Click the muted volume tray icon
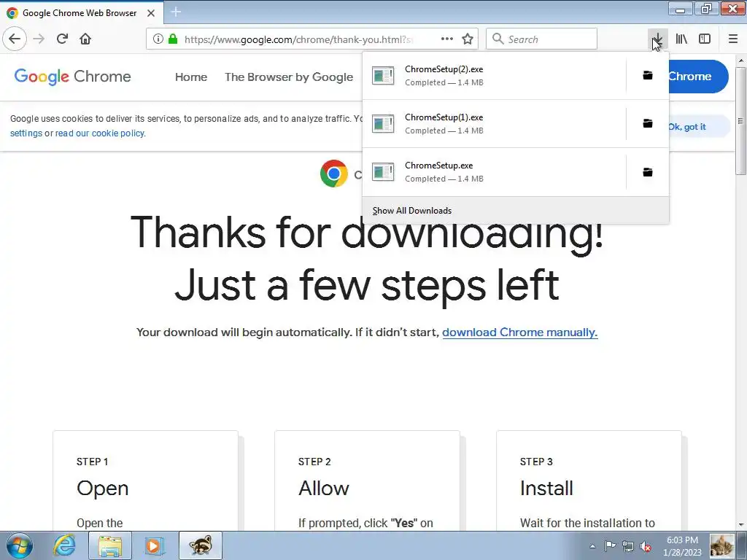 [x=646, y=546]
